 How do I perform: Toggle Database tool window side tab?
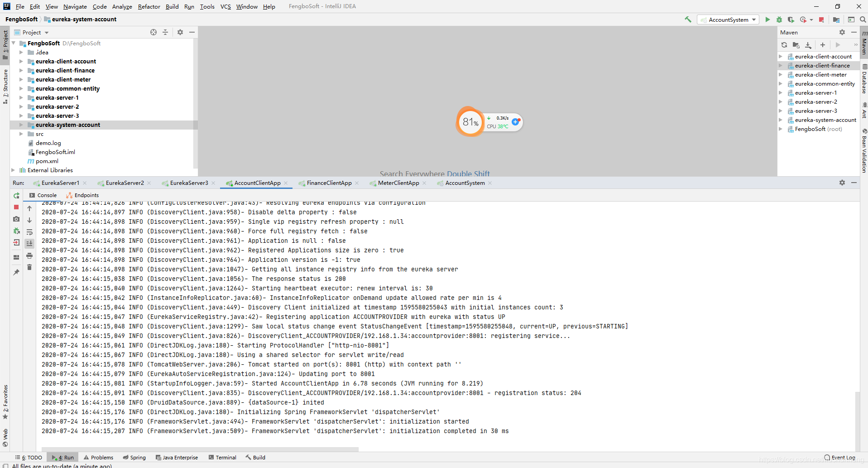click(x=864, y=79)
